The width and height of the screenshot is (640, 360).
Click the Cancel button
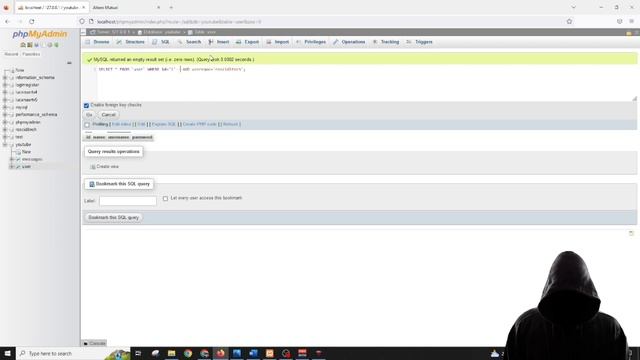tap(109, 115)
